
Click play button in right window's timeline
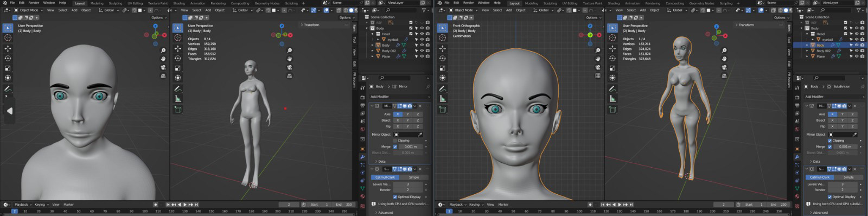pyautogui.click(x=619, y=205)
